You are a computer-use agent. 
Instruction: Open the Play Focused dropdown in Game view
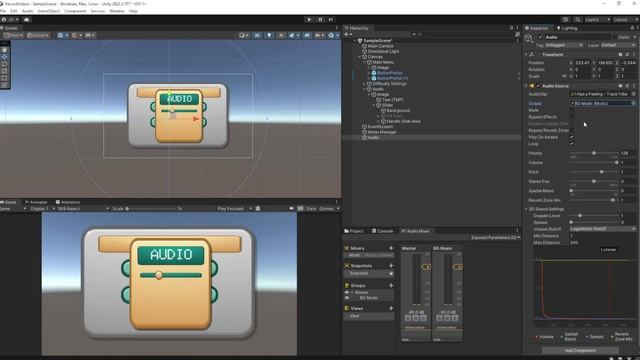234,209
